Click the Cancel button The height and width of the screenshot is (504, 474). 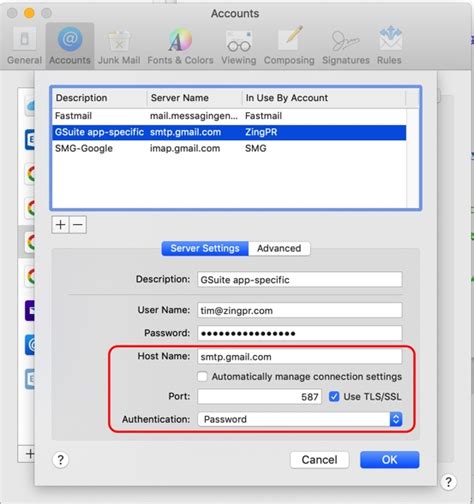(x=319, y=460)
